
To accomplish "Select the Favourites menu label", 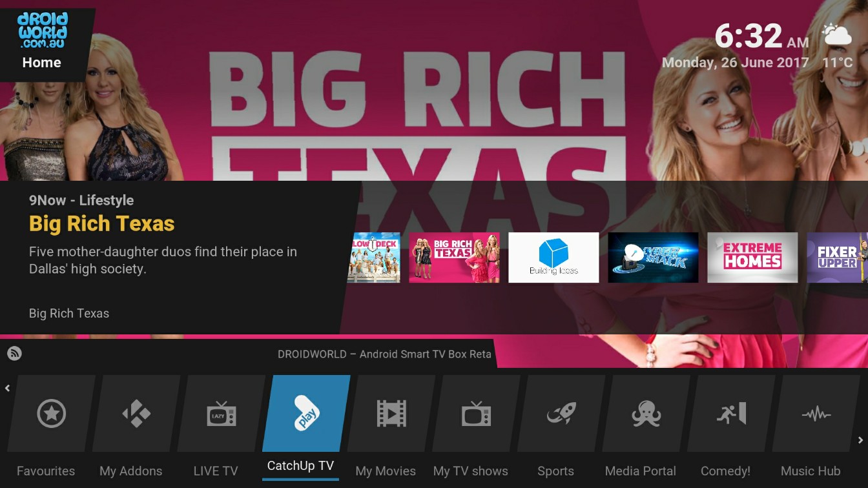I will (46, 471).
